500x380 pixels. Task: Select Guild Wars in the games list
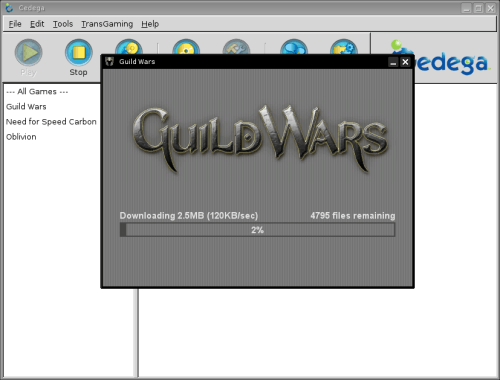pyautogui.click(x=26, y=107)
